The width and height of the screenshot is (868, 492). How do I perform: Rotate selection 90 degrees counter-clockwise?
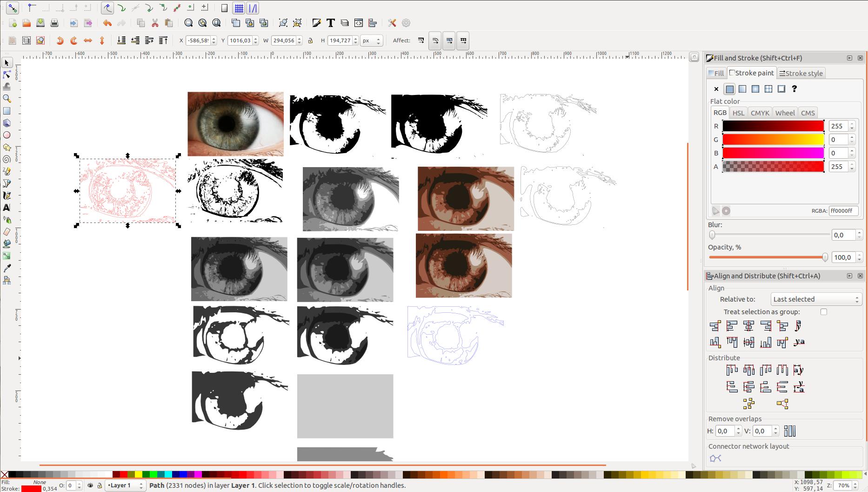click(x=60, y=40)
